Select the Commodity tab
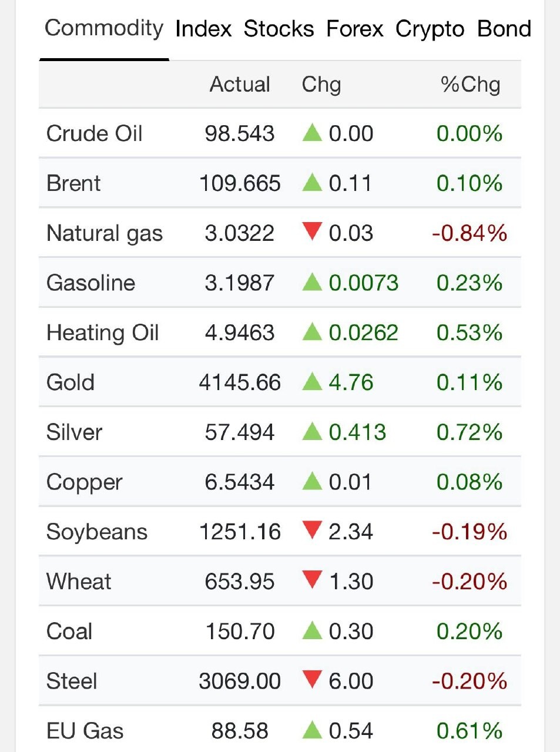The width and height of the screenshot is (560, 752). click(104, 28)
